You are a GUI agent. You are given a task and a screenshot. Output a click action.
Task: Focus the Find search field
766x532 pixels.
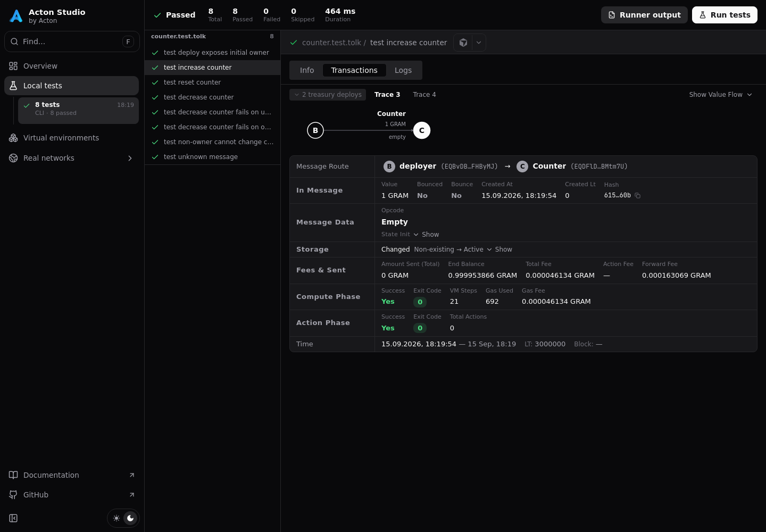72,41
